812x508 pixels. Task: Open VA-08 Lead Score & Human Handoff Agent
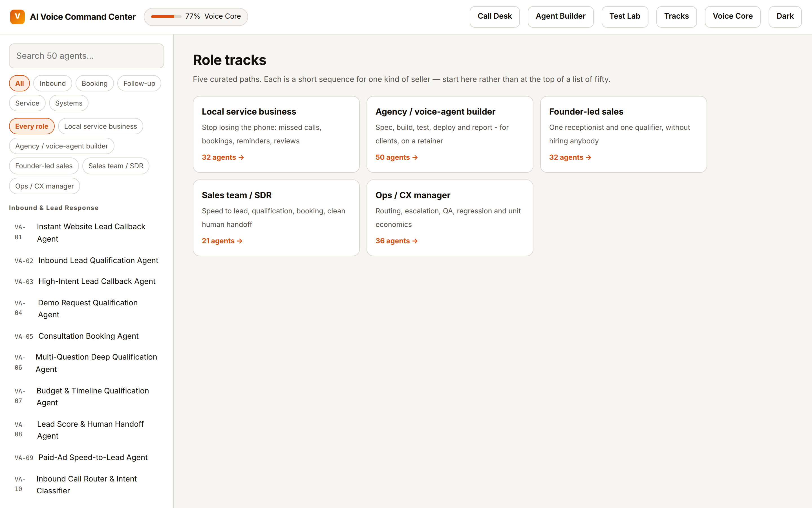(87, 430)
